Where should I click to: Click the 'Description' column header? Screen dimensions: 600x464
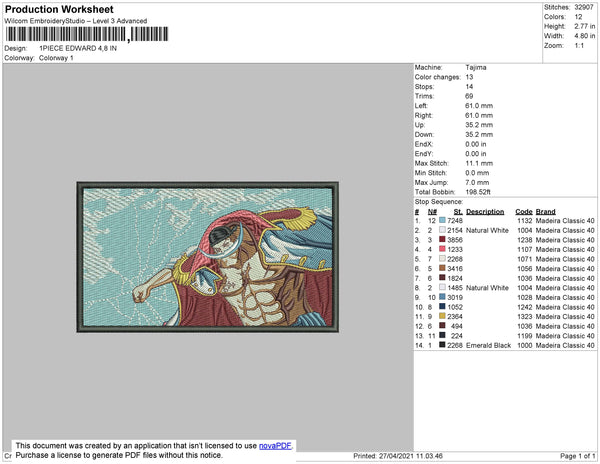pyautogui.click(x=485, y=212)
